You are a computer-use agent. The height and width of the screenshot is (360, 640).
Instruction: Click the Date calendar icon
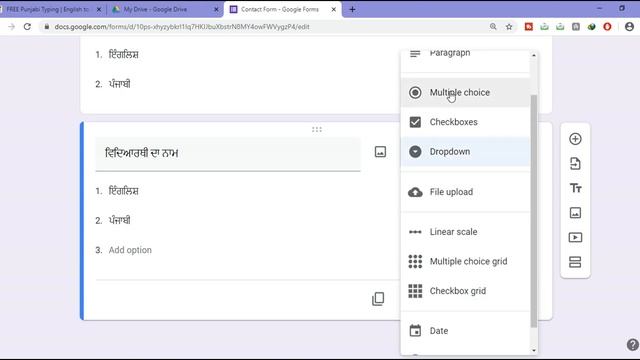[415, 331]
